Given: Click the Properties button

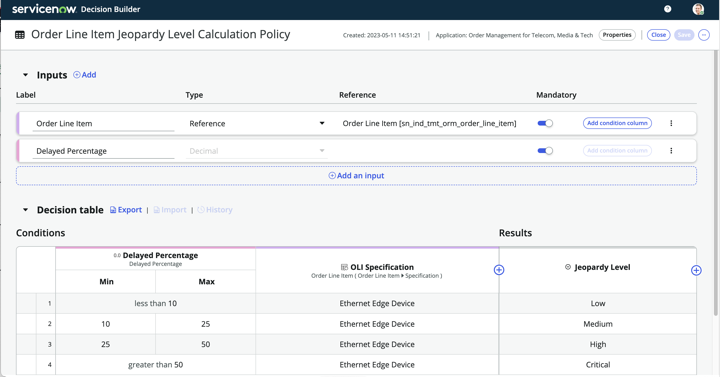Looking at the screenshot, I should (x=617, y=35).
